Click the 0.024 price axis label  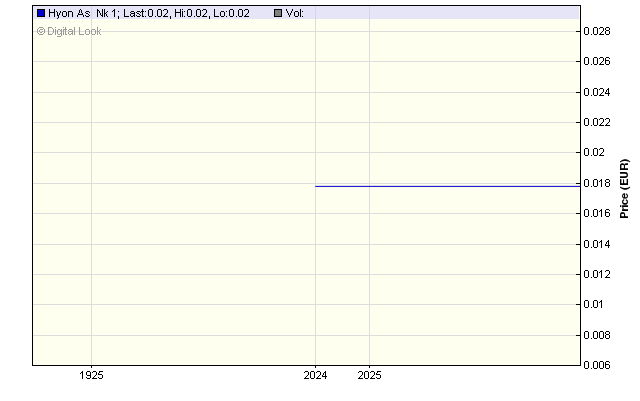pos(597,92)
